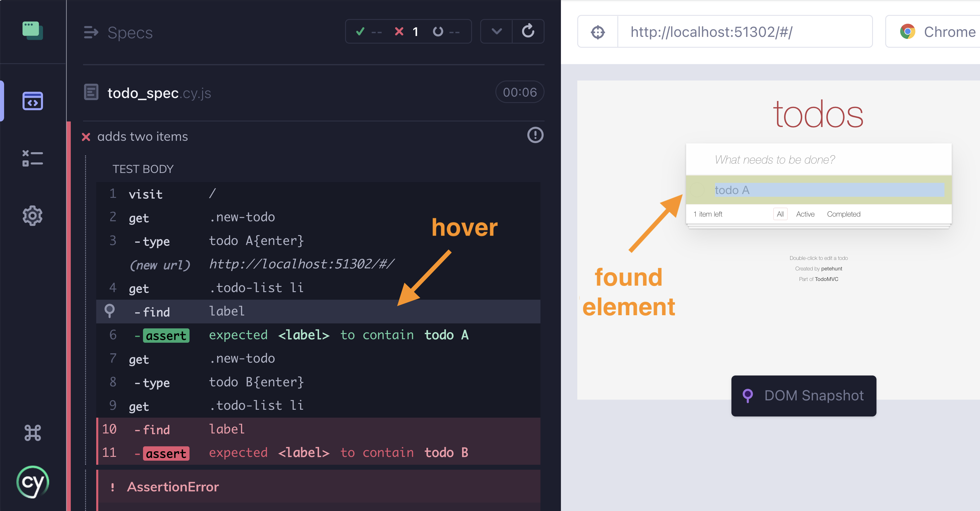Click the Cypress logo icon

tap(32, 482)
